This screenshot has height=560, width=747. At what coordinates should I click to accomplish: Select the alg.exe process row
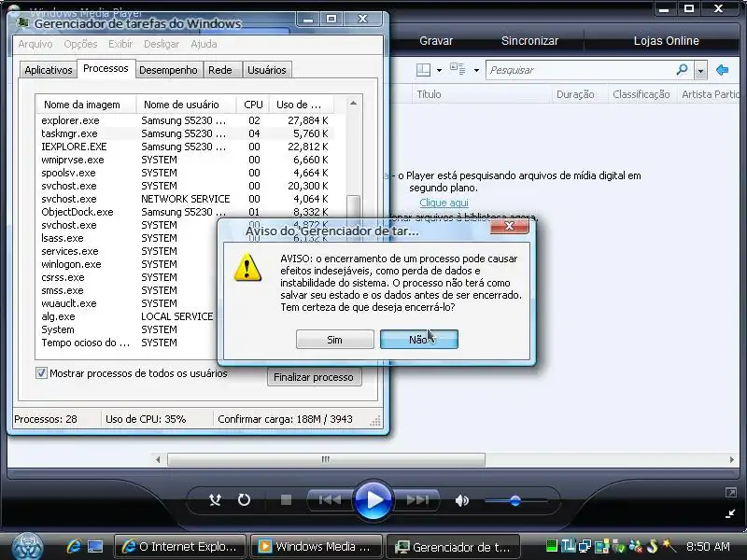(126, 316)
